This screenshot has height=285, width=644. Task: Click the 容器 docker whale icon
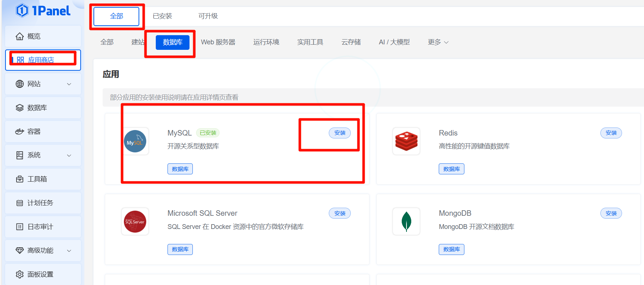(20, 132)
